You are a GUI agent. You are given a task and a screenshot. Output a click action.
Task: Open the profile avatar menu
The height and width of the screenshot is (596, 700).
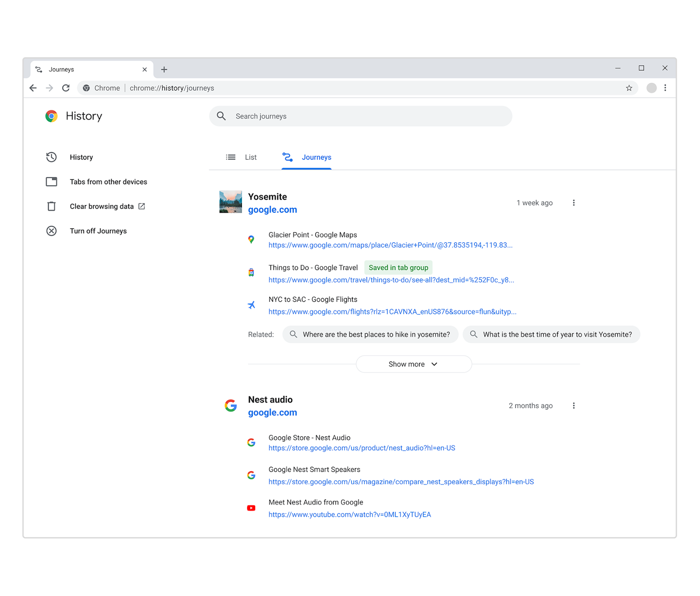point(651,88)
